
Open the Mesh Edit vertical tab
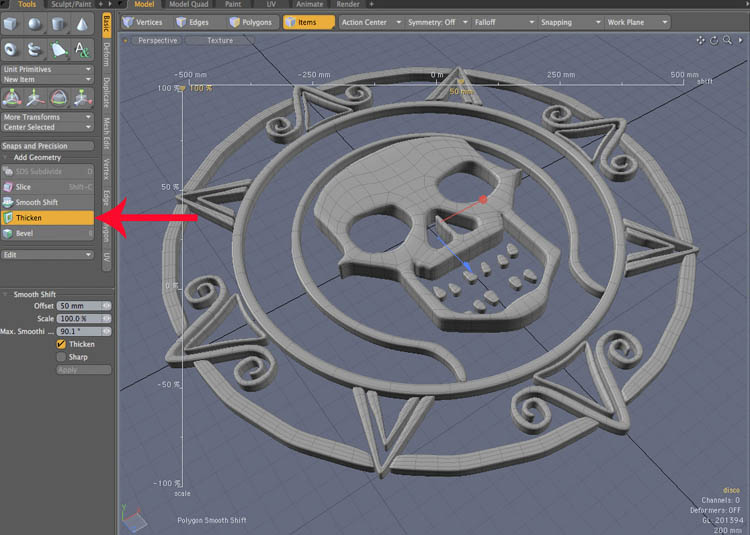tap(107, 133)
